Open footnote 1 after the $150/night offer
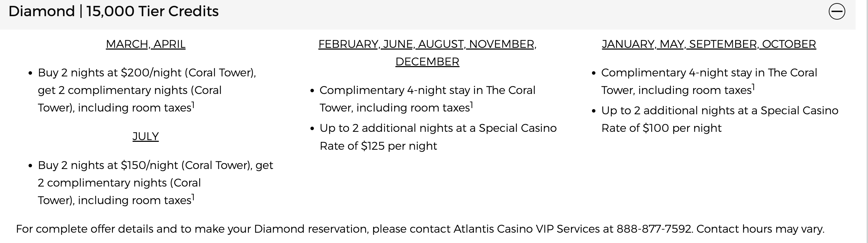 193,197
